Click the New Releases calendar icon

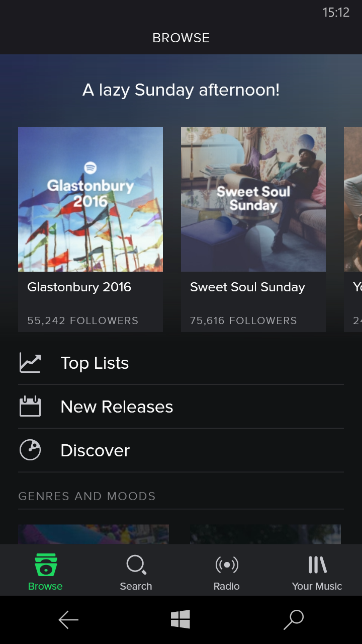(30, 407)
